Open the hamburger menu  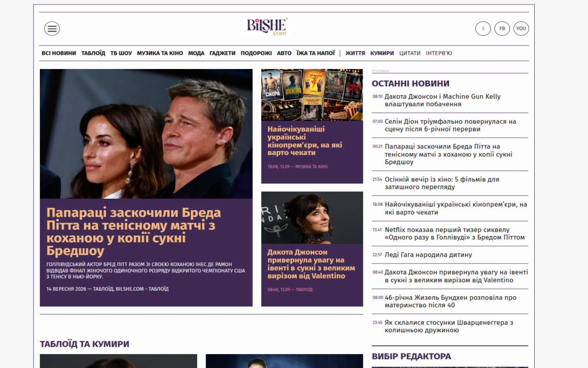52,29
